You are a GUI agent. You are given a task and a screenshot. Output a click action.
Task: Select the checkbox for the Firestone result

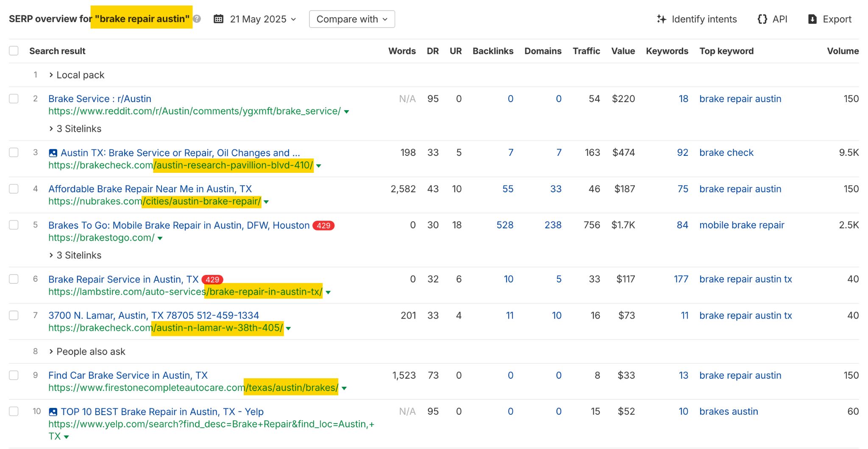[14, 375]
